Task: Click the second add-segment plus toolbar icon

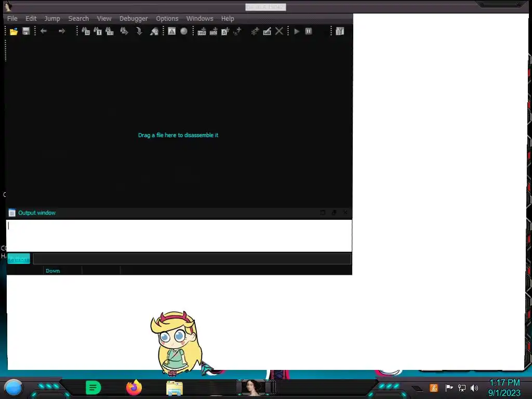Action: (214, 32)
